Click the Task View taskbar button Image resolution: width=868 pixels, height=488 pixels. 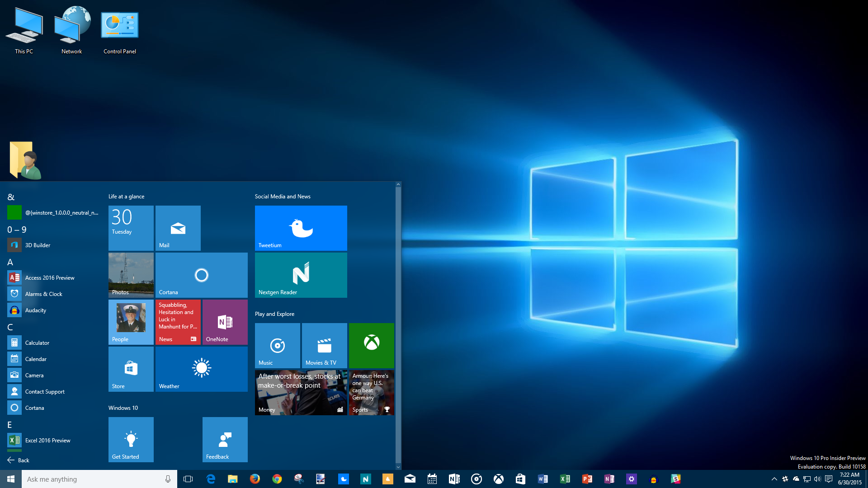188,479
